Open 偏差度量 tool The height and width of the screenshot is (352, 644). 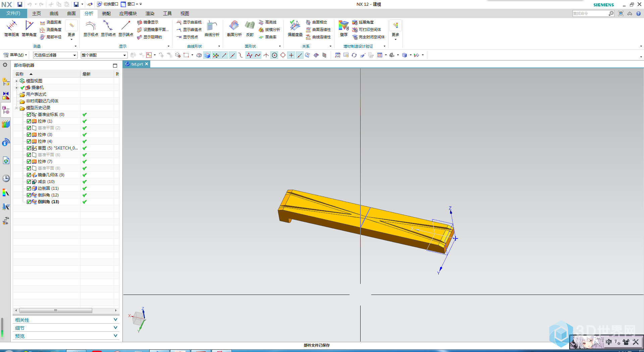click(295, 28)
